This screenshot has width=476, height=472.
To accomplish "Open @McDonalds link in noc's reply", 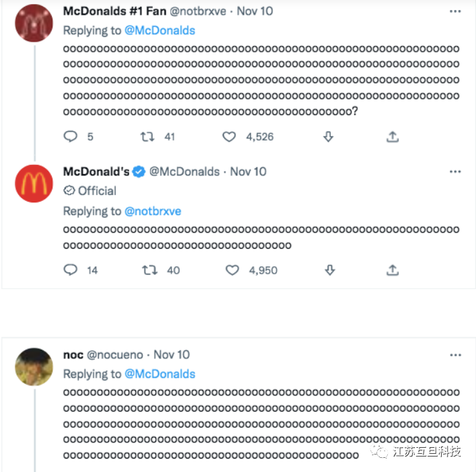I will (160, 374).
